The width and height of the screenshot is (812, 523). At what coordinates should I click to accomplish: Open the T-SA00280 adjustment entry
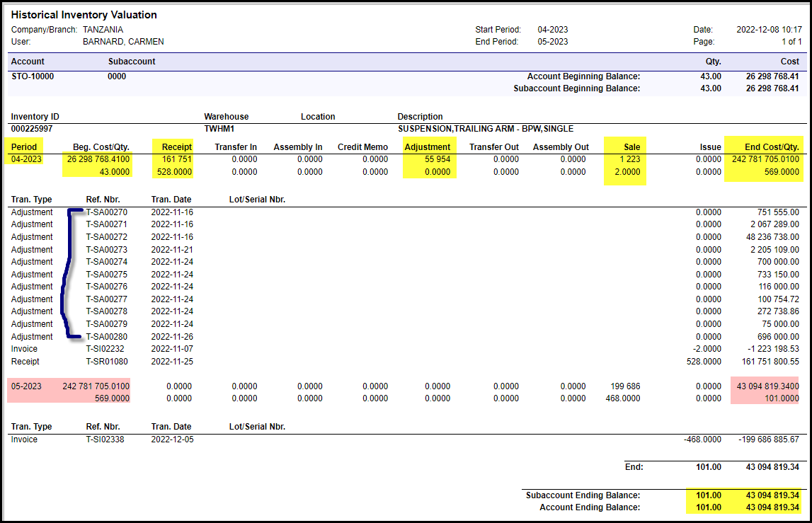pyautogui.click(x=107, y=337)
